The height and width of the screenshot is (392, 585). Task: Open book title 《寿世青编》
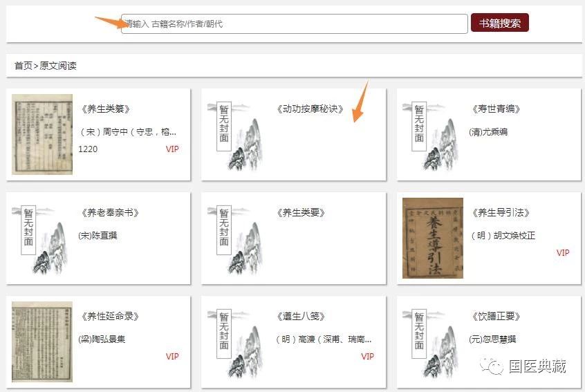coord(496,109)
